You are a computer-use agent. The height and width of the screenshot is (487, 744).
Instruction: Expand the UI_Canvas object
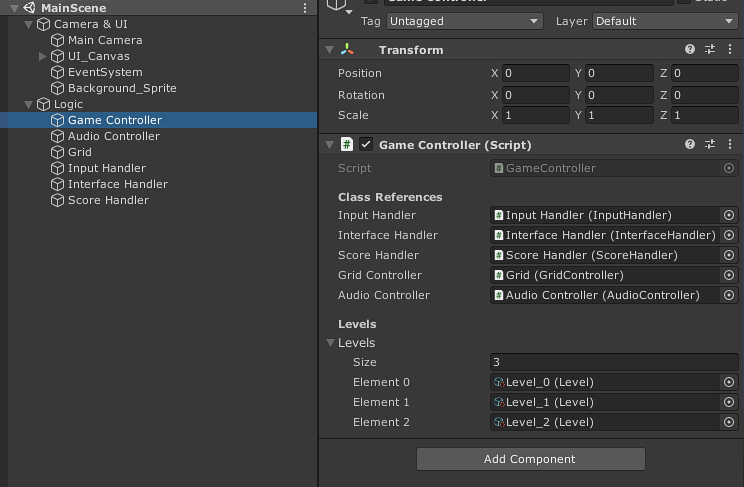[x=42, y=56]
